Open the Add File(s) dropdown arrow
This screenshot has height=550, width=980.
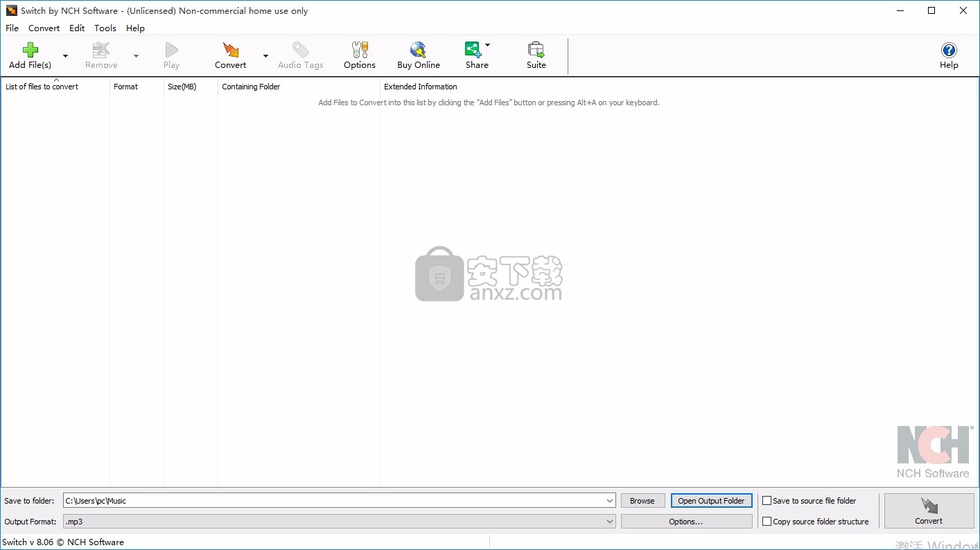pyautogui.click(x=65, y=56)
